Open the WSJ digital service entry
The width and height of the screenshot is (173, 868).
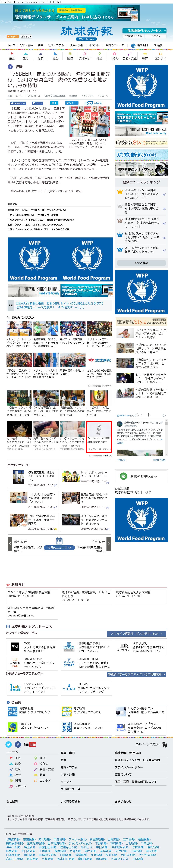pos(32,647)
